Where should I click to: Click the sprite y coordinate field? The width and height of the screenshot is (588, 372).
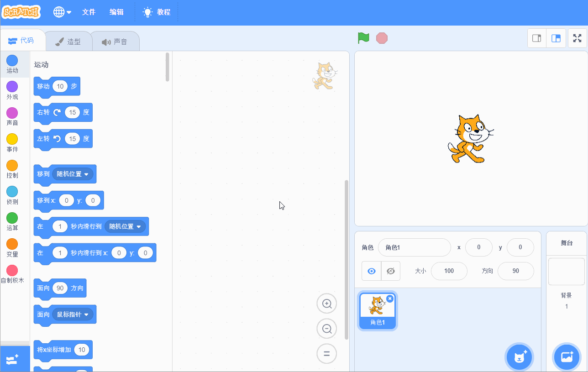(x=520, y=247)
